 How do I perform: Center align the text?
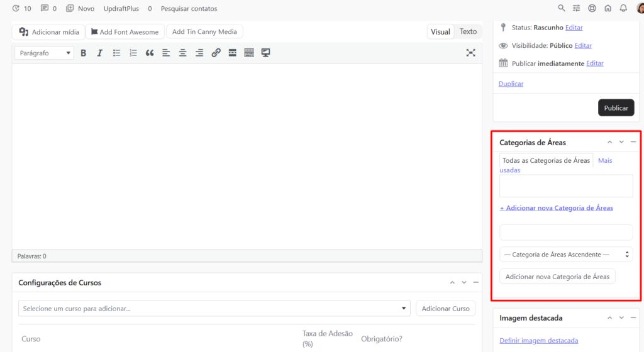[x=182, y=53]
